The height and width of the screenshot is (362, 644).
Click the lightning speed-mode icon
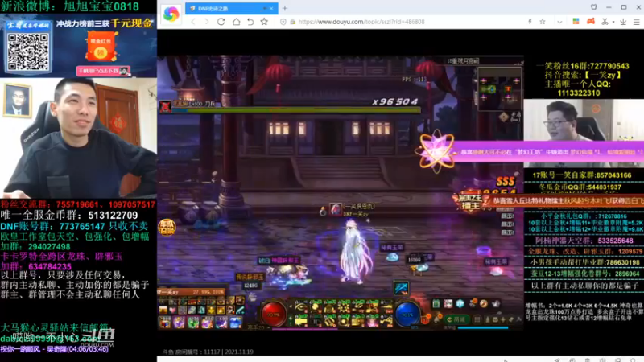(x=530, y=22)
